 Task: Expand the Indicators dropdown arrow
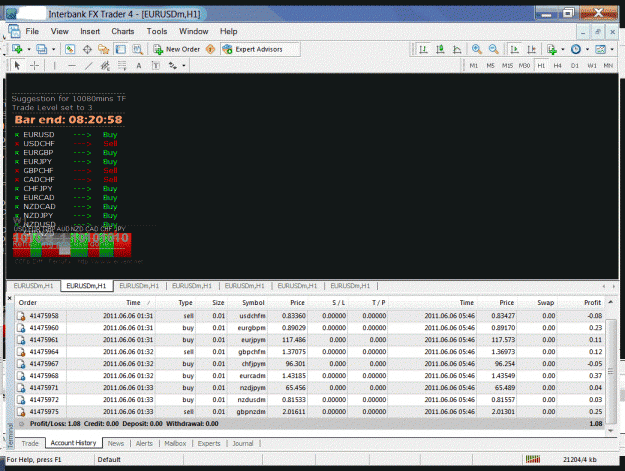563,49
